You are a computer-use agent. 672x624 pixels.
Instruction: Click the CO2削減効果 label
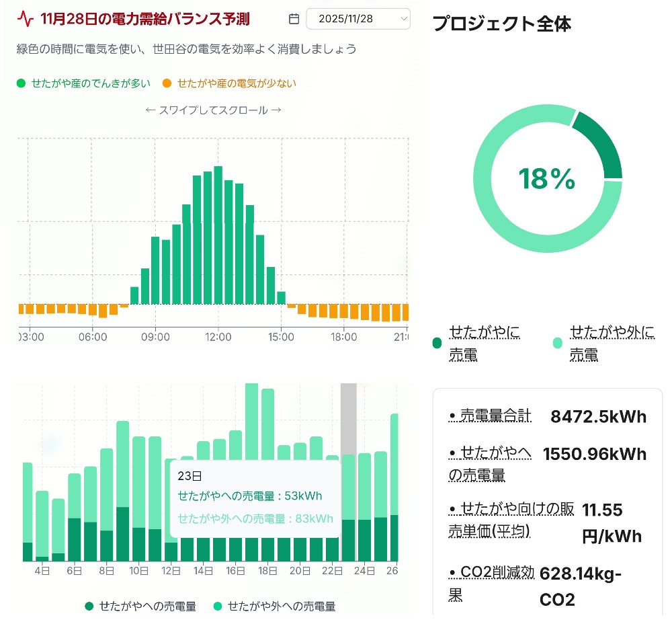[491, 584]
